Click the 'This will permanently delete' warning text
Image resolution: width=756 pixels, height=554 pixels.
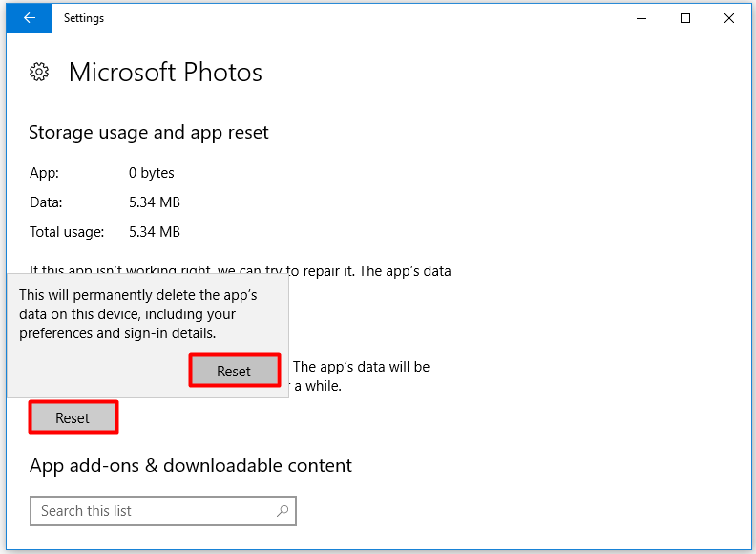pyautogui.click(x=137, y=314)
